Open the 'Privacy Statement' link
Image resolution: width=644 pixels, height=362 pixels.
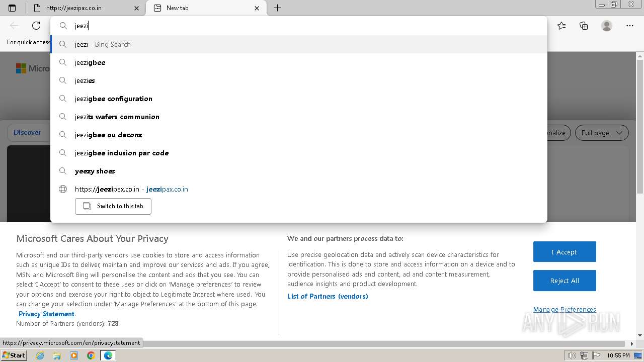click(46, 314)
